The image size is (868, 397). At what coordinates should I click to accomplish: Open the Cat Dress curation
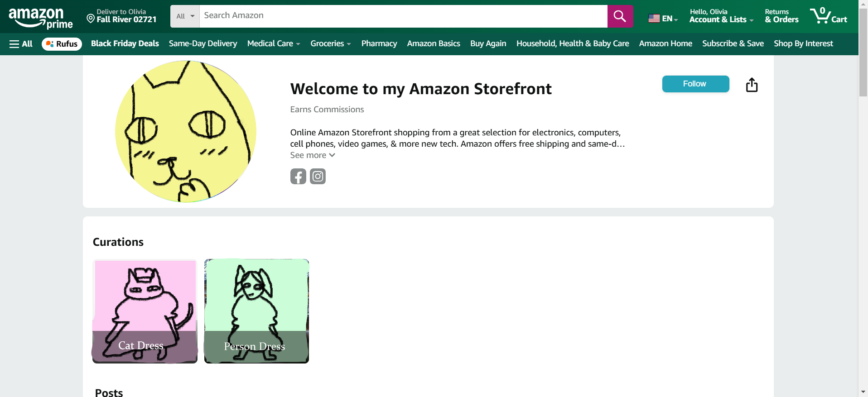click(145, 311)
